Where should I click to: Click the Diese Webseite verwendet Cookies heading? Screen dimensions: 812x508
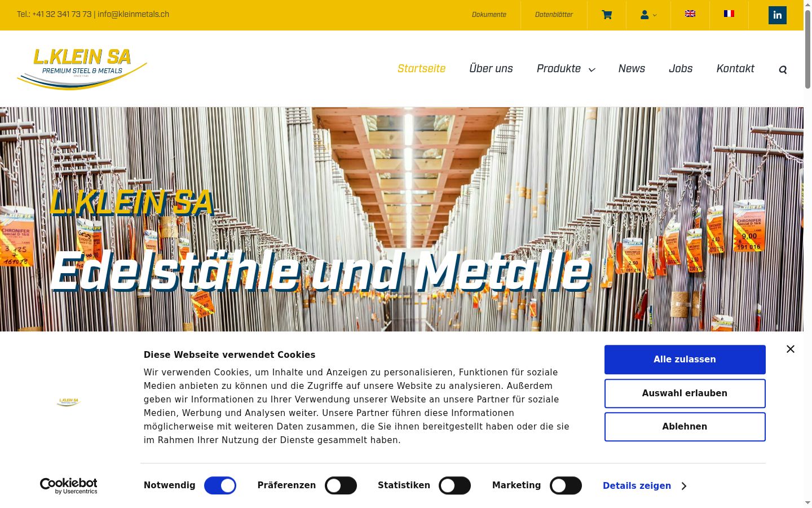coord(230,354)
